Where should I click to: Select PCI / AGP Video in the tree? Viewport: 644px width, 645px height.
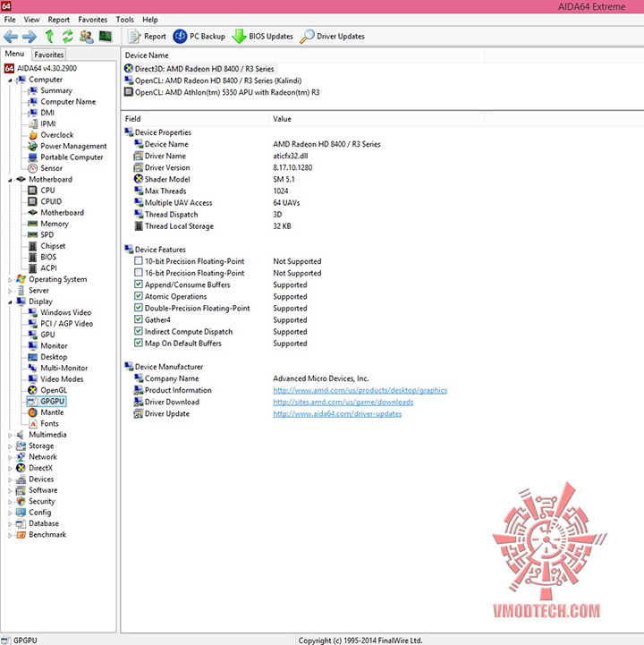coord(66,324)
